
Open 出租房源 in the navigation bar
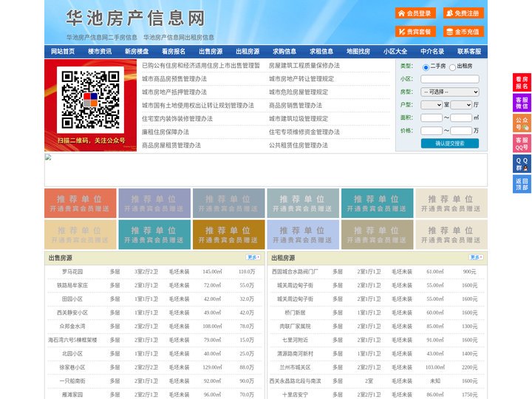[248, 52]
